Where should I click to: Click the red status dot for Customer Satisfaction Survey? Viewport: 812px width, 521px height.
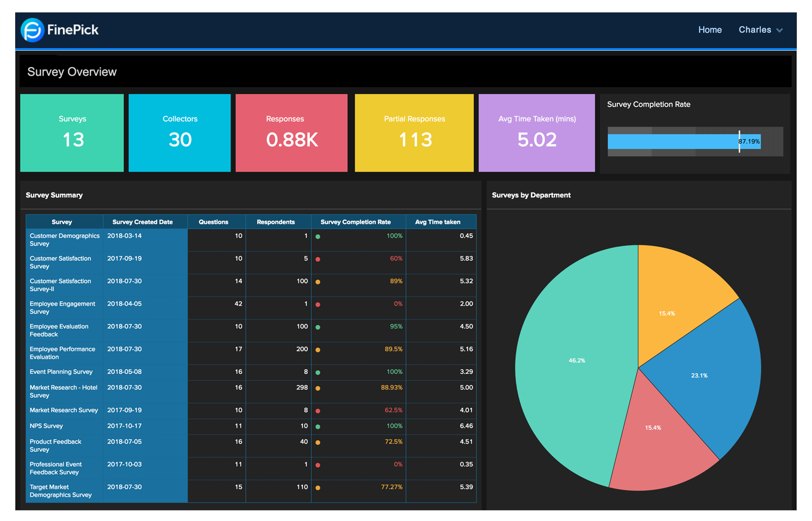(318, 259)
